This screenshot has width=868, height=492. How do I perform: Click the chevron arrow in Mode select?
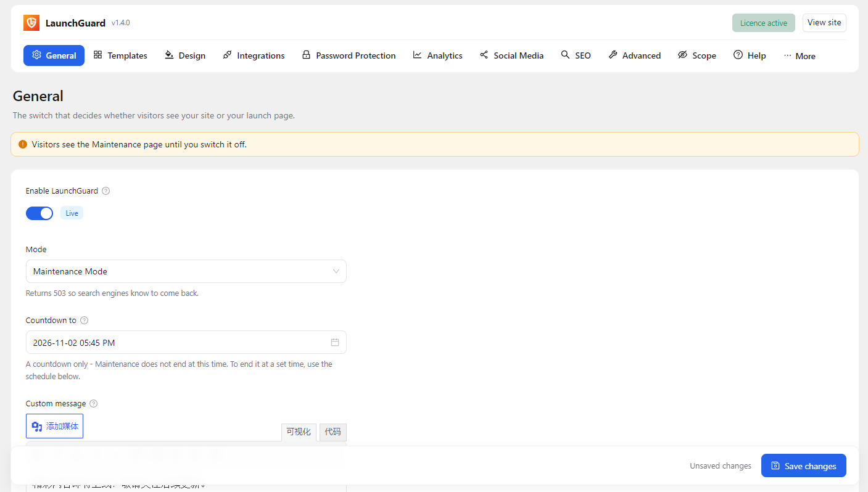[x=336, y=271]
